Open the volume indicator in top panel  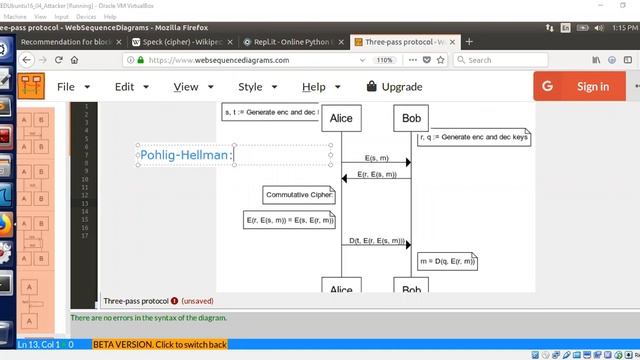pyautogui.click(x=599, y=28)
